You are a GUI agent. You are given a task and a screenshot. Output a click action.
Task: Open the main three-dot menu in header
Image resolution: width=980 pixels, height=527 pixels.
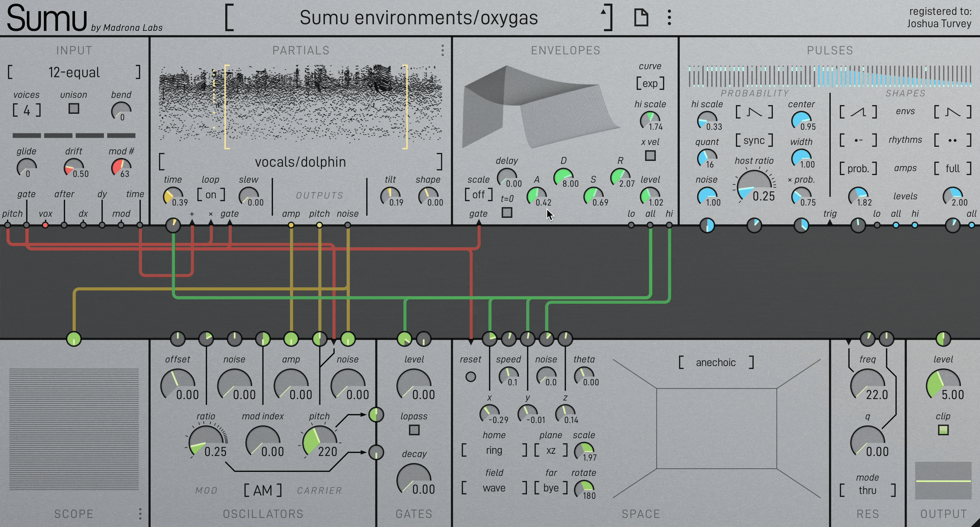(x=669, y=17)
